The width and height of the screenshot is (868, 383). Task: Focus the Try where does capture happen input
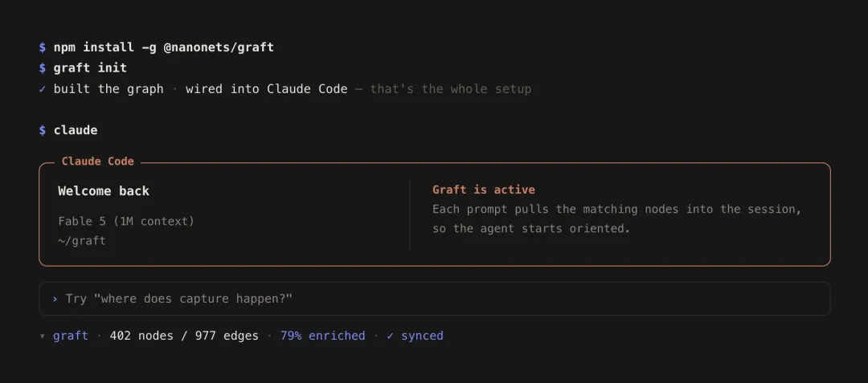click(x=435, y=299)
